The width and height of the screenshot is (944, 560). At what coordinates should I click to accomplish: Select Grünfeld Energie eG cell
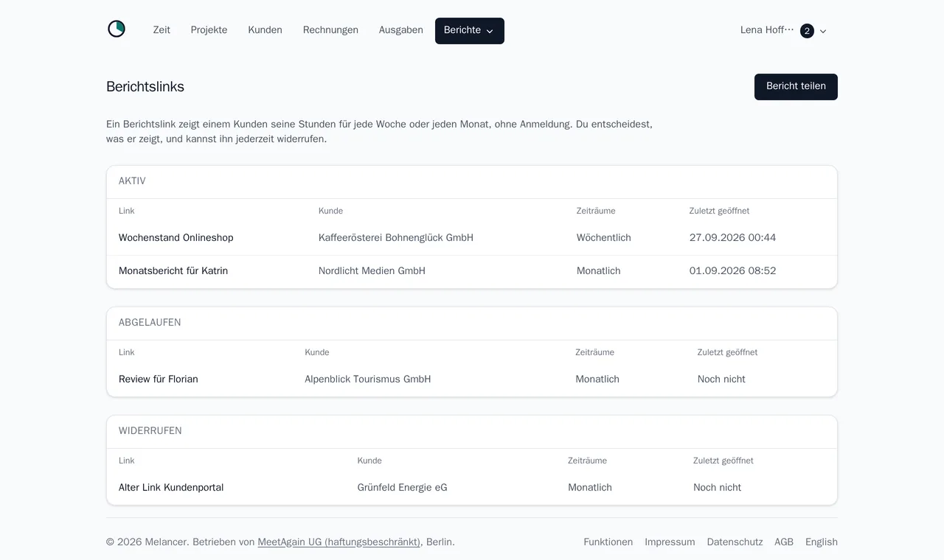[x=402, y=488]
